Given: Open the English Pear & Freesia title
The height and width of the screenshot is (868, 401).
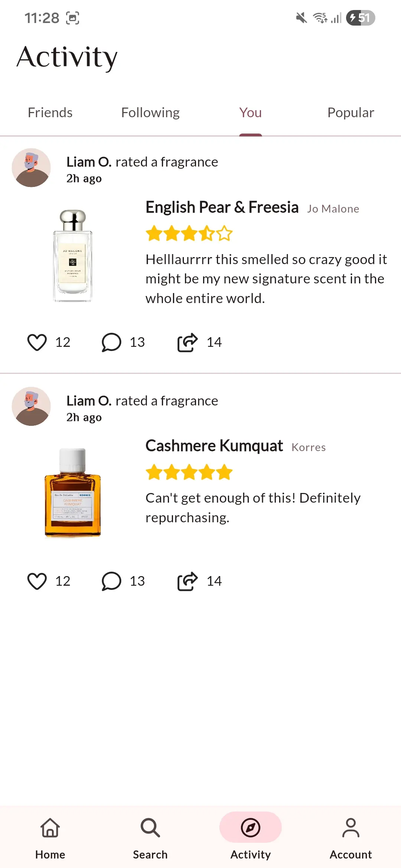Looking at the screenshot, I should tap(222, 207).
